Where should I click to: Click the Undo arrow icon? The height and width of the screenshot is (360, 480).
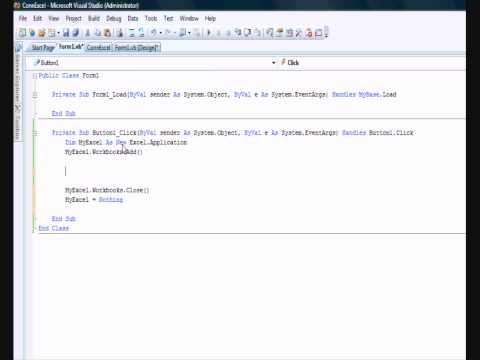(x=153, y=33)
